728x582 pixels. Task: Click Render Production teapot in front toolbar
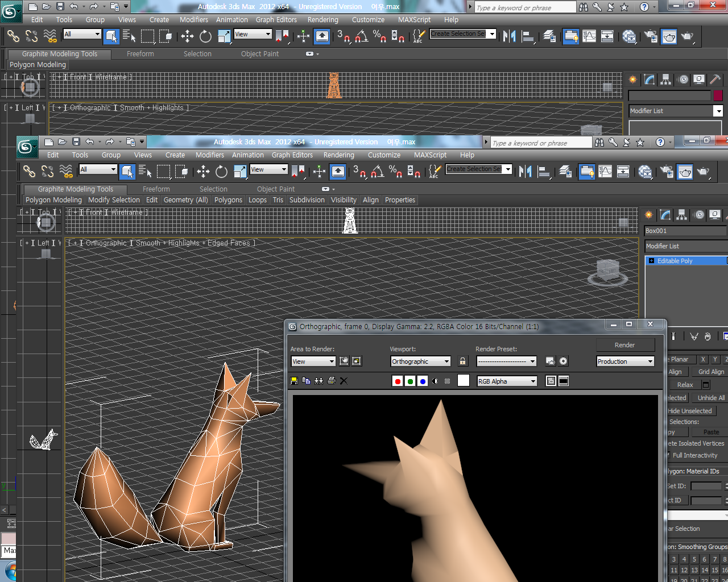pos(704,171)
